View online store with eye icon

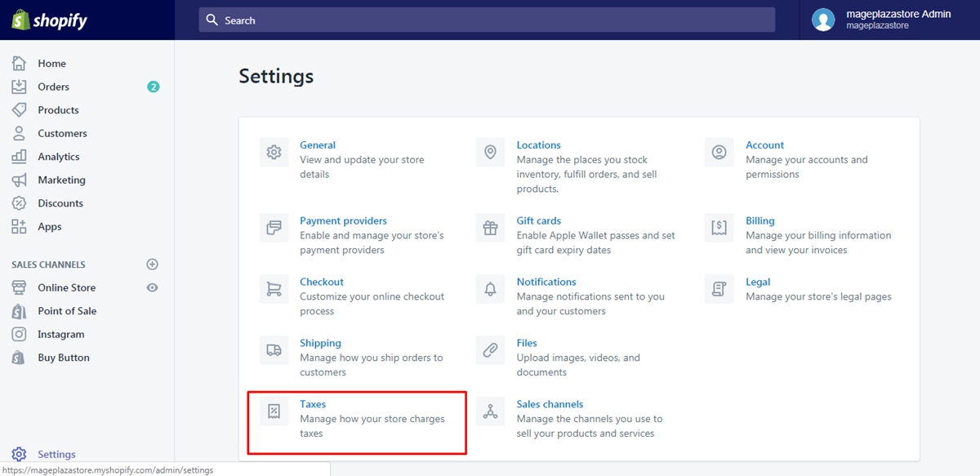[152, 287]
